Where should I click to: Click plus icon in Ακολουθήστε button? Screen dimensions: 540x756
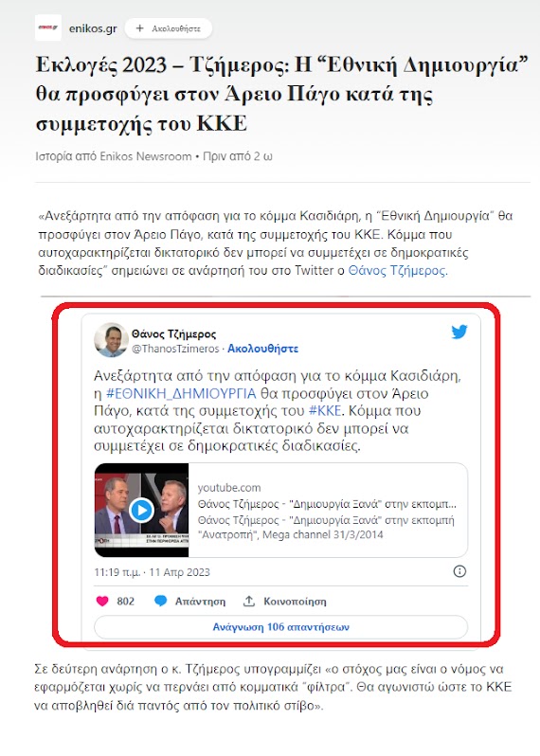140,28
